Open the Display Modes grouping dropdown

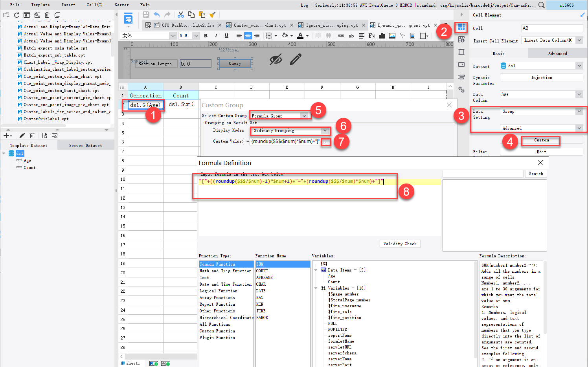(325, 130)
